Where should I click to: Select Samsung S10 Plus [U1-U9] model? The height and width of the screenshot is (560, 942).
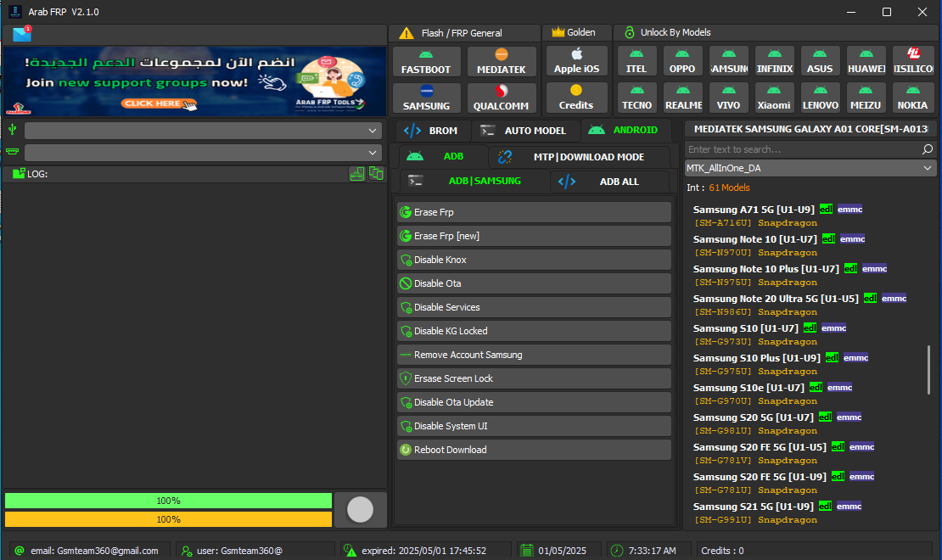click(x=781, y=364)
